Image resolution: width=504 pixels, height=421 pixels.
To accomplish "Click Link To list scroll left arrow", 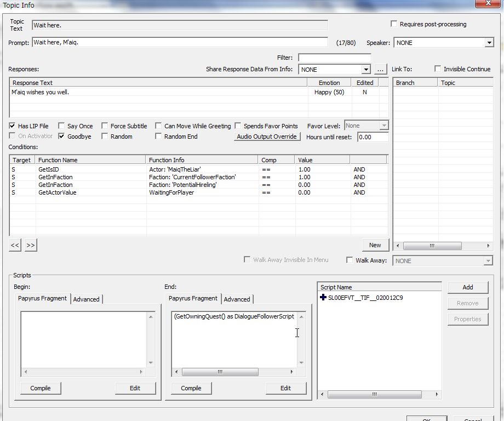I will (x=398, y=246).
